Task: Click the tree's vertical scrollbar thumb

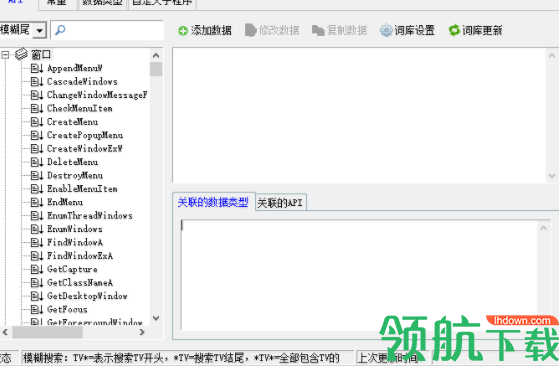Action: pyautogui.click(x=156, y=69)
